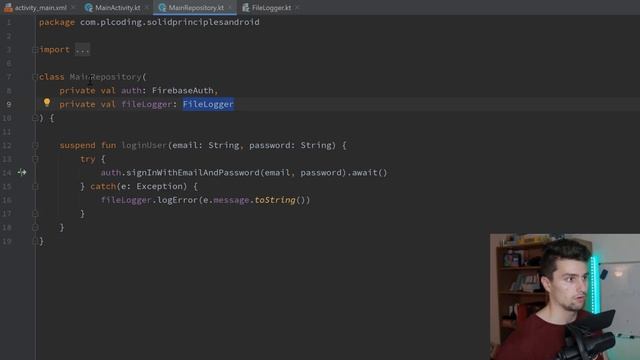Image resolution: width=640 pixels, height=360 pixels.
Task: Select the MainRepository.kt tab
Action: click(196, 7)
